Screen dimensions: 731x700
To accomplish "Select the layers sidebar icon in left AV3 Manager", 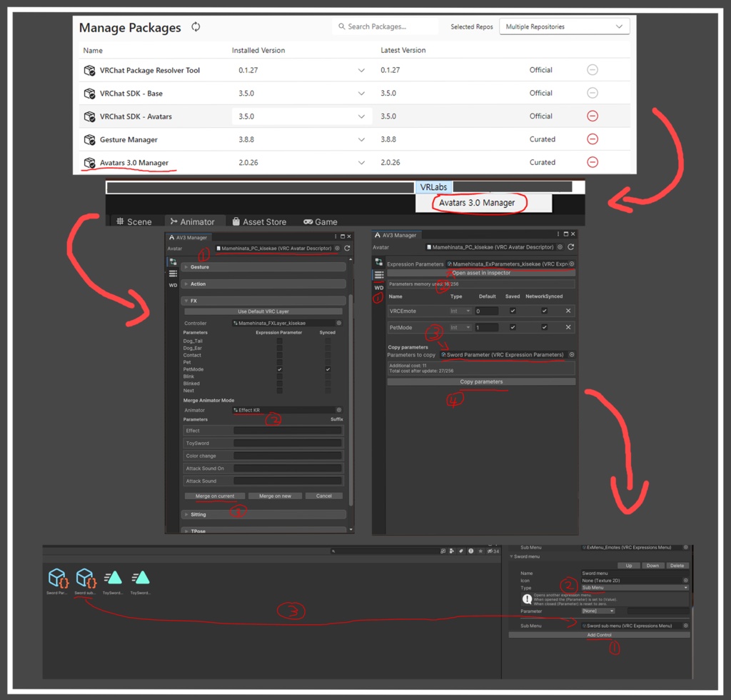I will click(173, 261).
